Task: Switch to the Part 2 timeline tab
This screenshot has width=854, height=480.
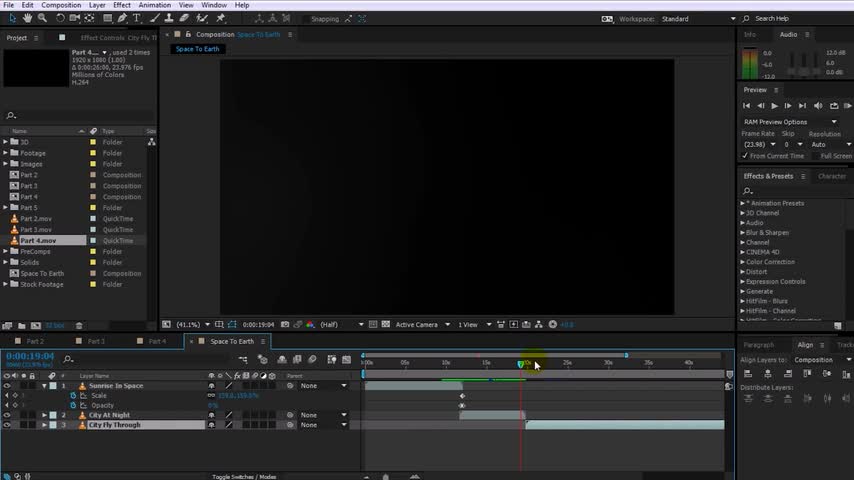Action: click(x=35, y=341)
